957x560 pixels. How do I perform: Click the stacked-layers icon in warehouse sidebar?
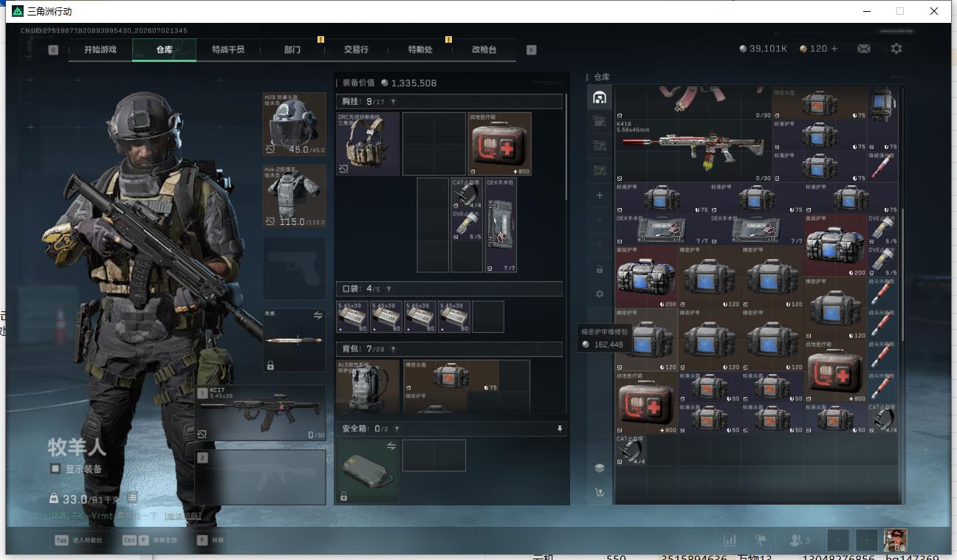click(600, 468)
